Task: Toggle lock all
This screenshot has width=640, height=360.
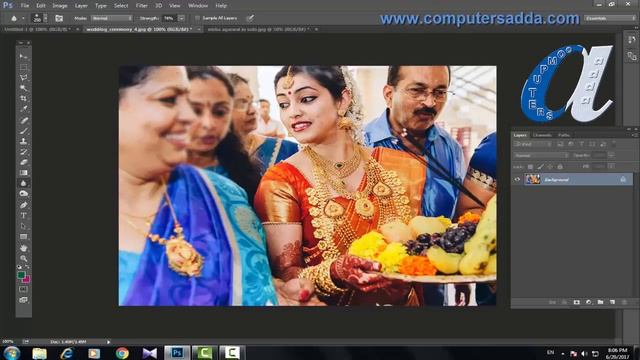Action: pyautogui.click(x=560, y=167)
